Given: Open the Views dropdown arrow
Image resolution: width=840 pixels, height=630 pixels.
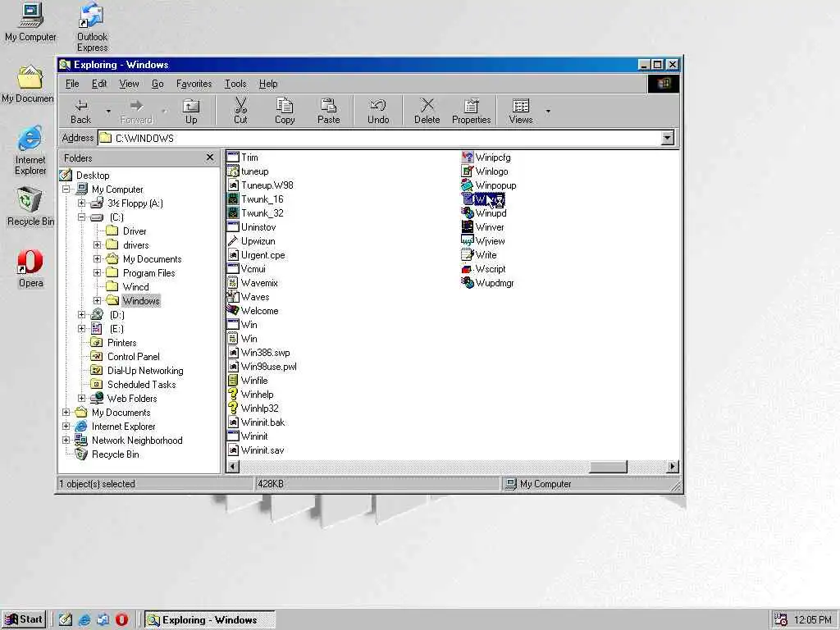Looking at the screenshot, I should pyautogui.click(x=547, y=112).
